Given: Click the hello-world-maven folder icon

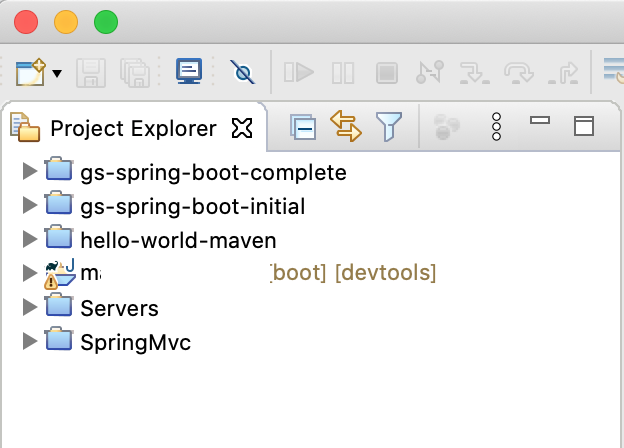Looking at the screenshot, I should [x=59, y=237].
